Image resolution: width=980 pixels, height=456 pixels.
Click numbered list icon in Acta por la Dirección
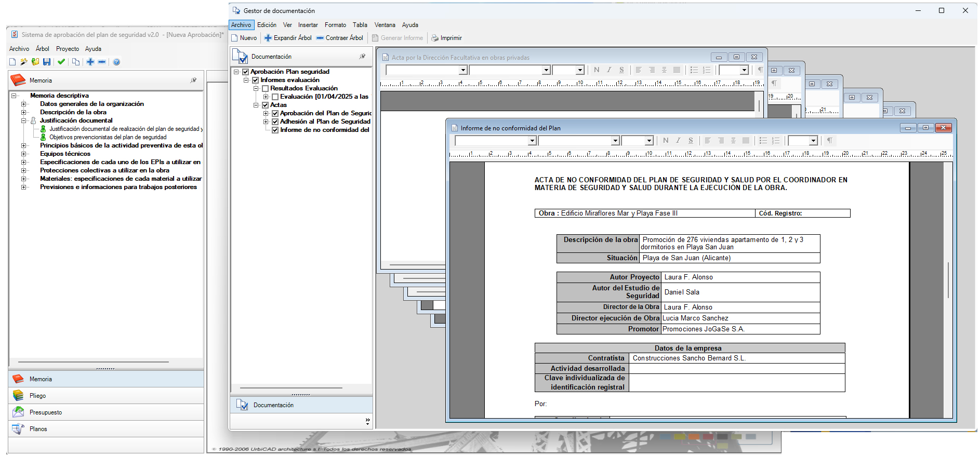[x=707, y=70]
